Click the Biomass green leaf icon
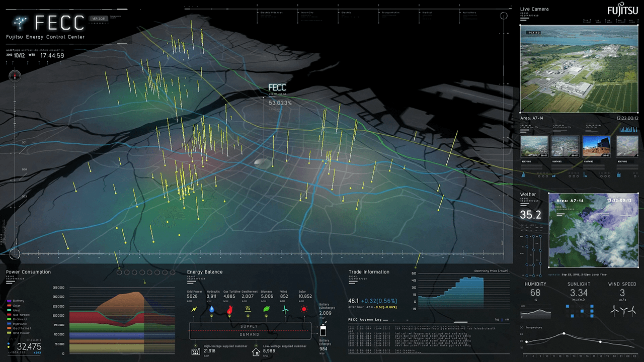 267,309
